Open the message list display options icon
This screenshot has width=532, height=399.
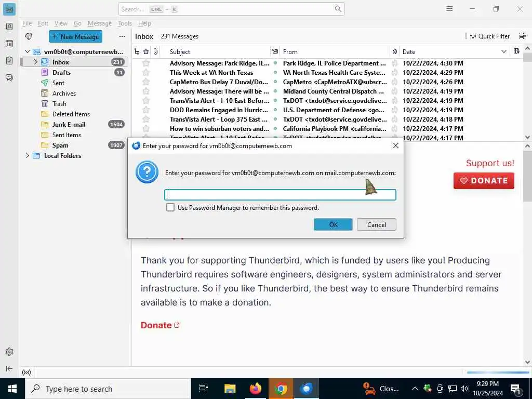(x=523, y=36)
